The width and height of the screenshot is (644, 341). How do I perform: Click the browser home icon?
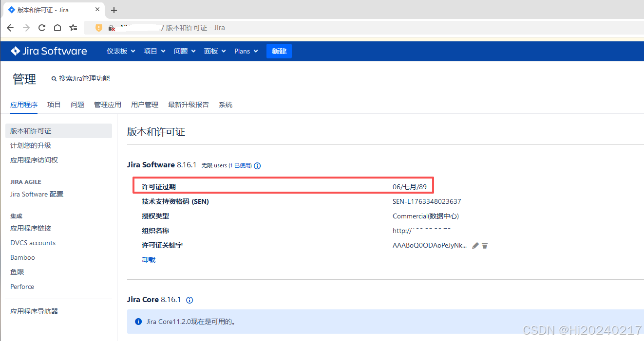click(x=57, y=28)
